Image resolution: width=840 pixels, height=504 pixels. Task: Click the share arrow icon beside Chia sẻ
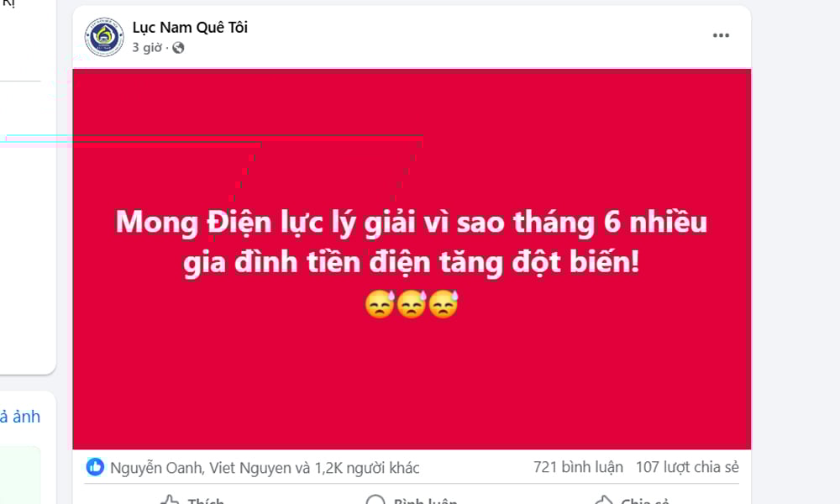point(604,501)
